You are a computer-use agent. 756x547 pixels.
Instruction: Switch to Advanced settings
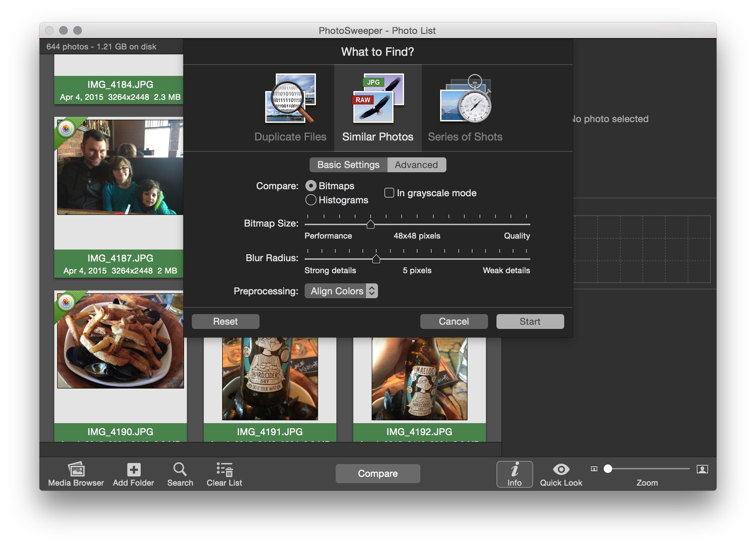pos(416,164)
